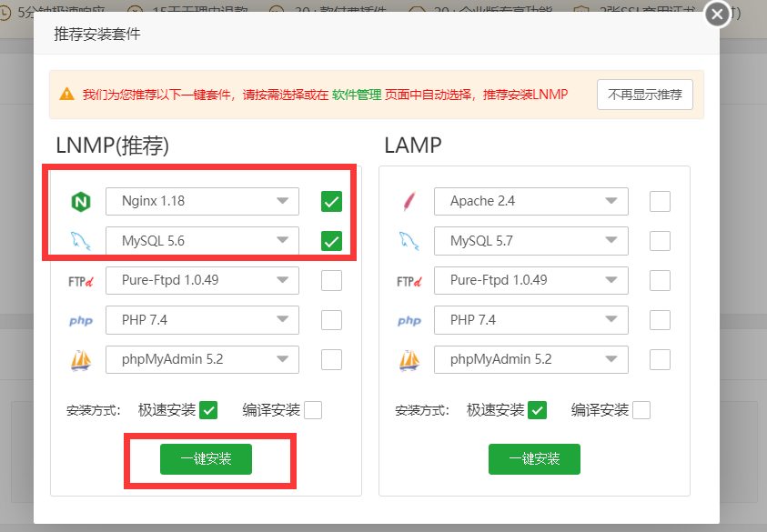
Task: Check the LAMP Pure-Ftpd checkbox
Action: pyautogui.click(x=660, y=281)
